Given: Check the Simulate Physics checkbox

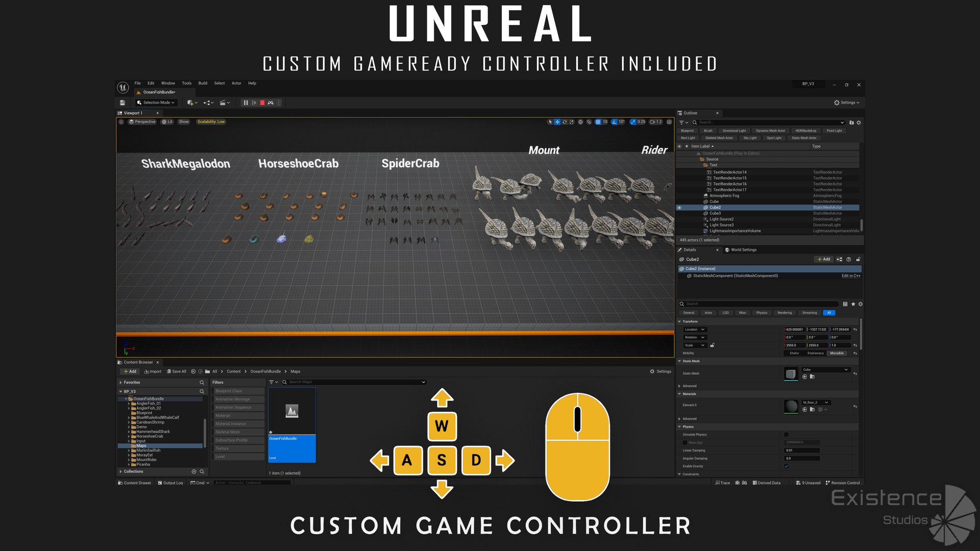Looking at the screenshot, I should 786,435.
